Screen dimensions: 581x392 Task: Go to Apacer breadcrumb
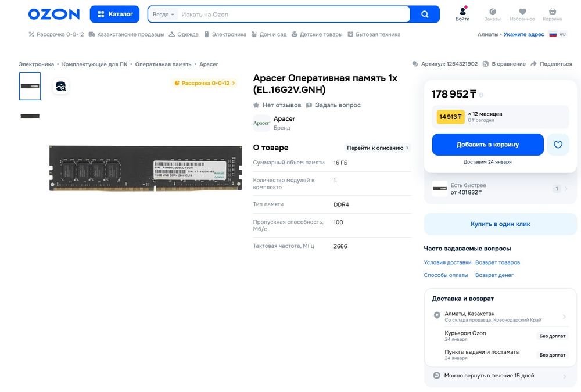(209, 64)
